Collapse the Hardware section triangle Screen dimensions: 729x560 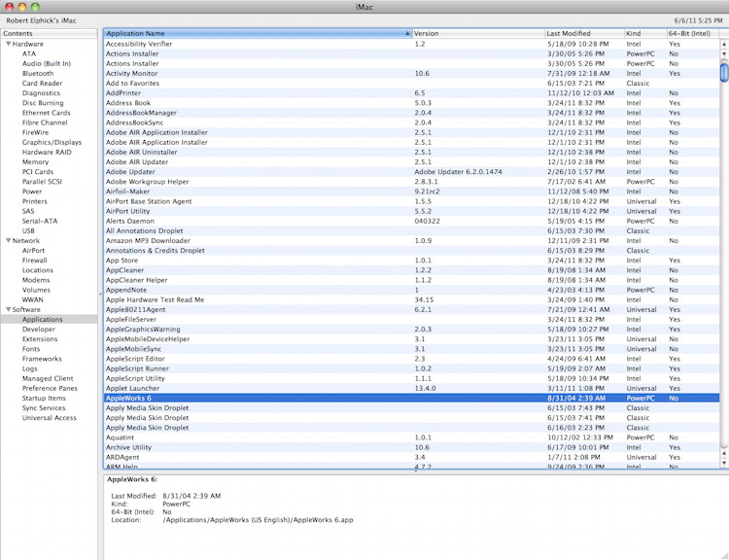8,44
